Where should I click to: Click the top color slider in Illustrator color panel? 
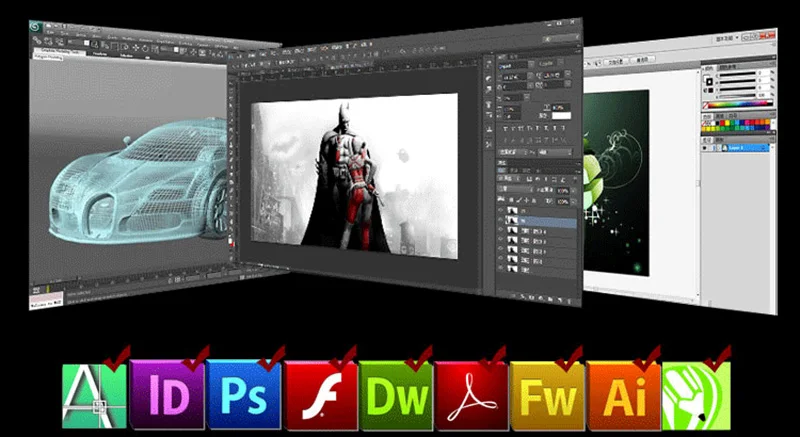click(x=737, y=75)
